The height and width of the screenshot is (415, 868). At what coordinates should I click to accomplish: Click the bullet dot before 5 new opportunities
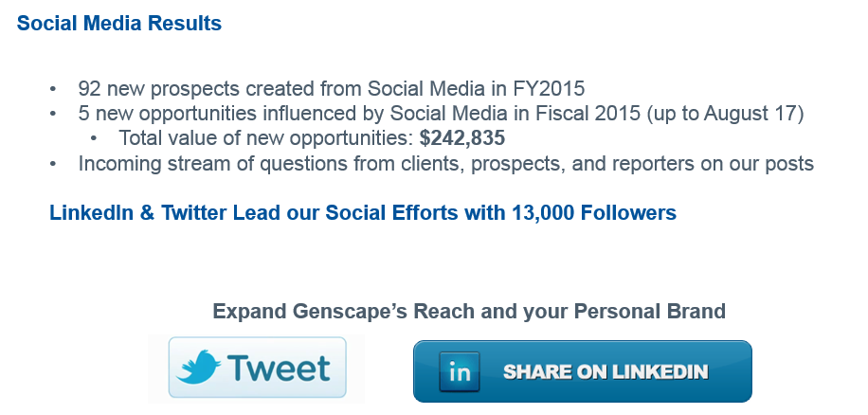[54, 115]
